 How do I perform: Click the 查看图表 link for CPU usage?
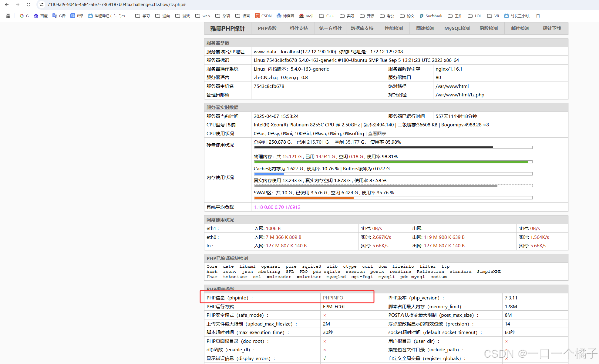pos(377,134)
